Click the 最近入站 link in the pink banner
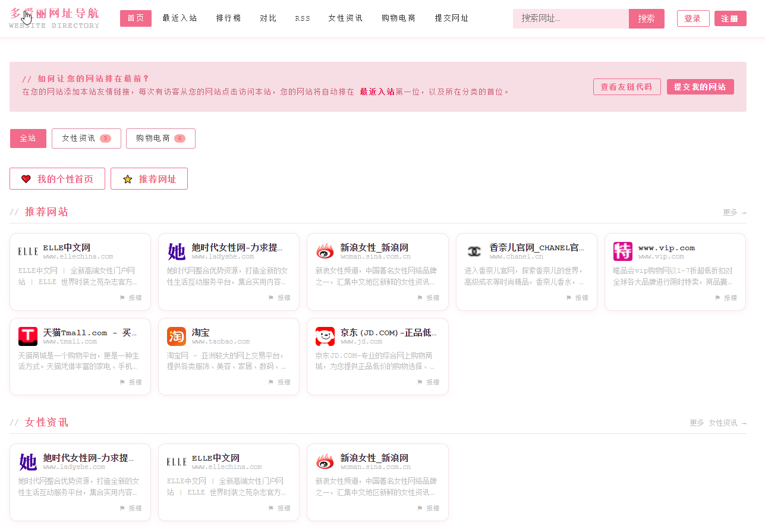 377,92
